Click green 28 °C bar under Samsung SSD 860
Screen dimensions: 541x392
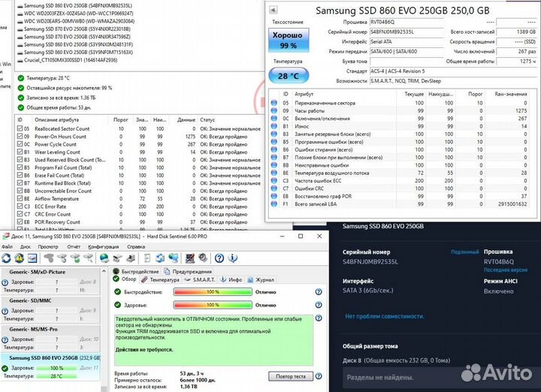tap(56, 376)
